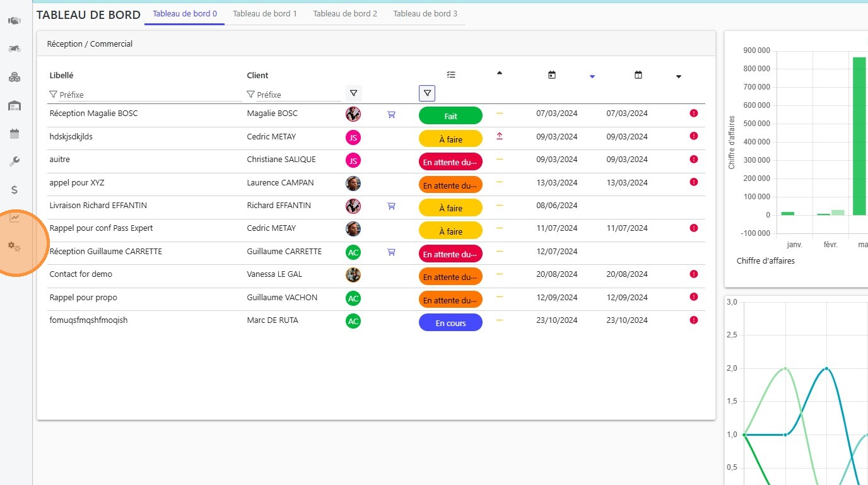The image size is (868, 485).
Task: Click the Client Préfixe filter input
Action: [298, 95]
